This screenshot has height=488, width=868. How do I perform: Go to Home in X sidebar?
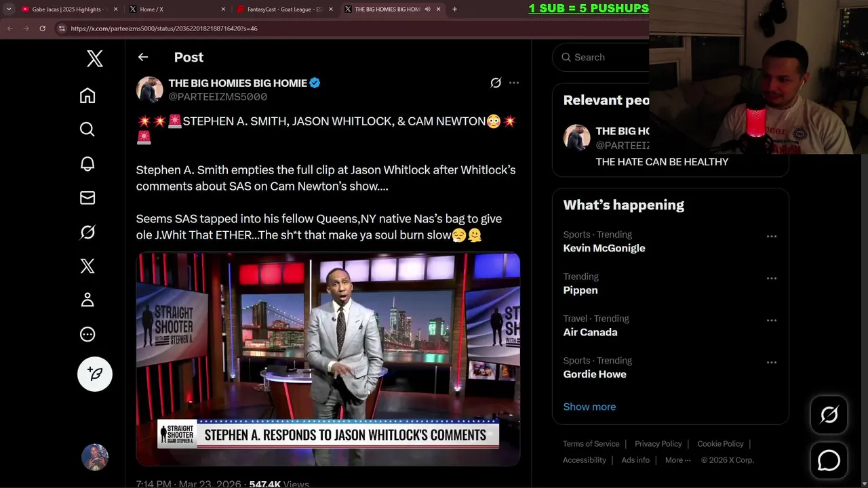pos(87,96)
